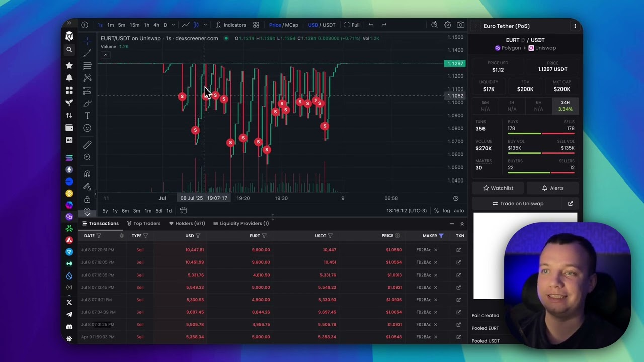Open the chart layout grid icon
Screen dimensions: 644x362
(256, 25)
